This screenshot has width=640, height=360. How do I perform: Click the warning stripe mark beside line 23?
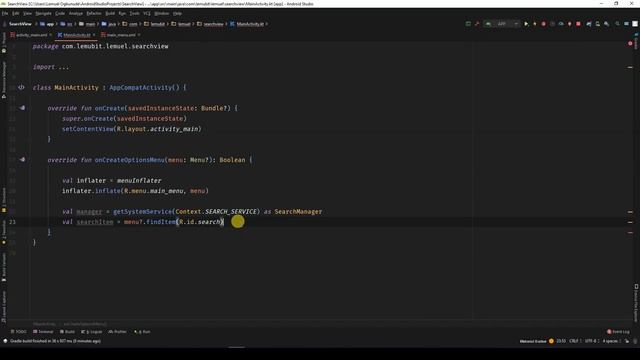point(630,222)
